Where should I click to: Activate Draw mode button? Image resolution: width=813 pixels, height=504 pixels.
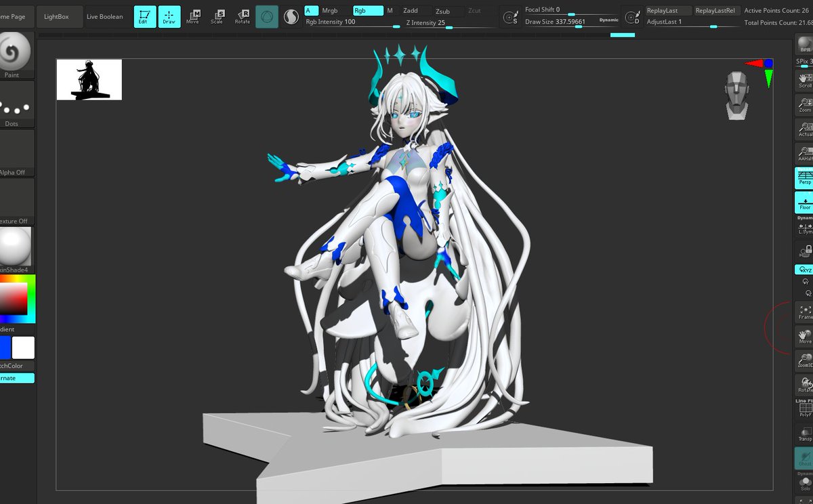(169, 16)
